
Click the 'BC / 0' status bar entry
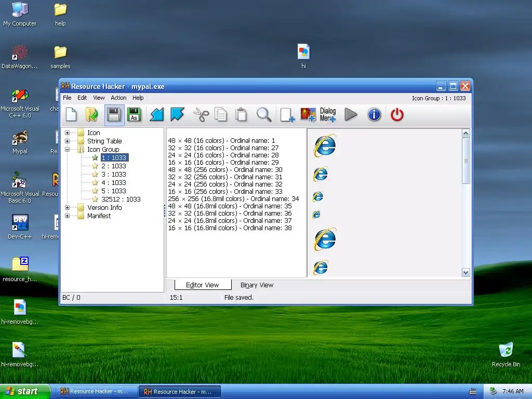71,298
